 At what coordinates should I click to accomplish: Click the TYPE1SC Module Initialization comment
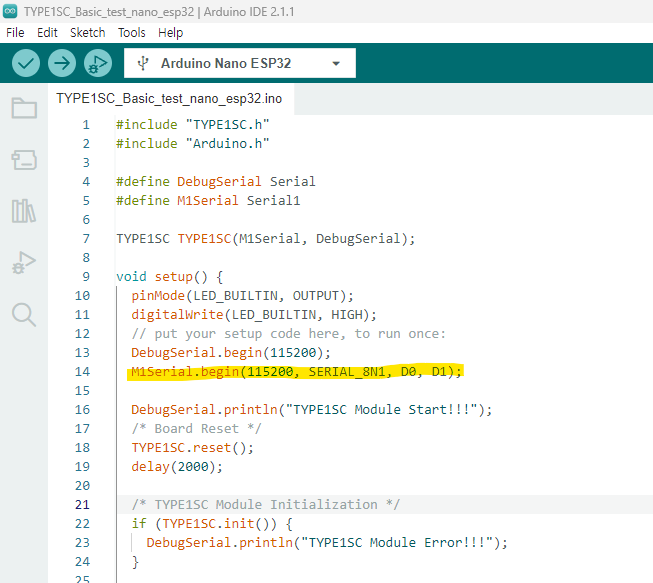click(x=266, y=505)
